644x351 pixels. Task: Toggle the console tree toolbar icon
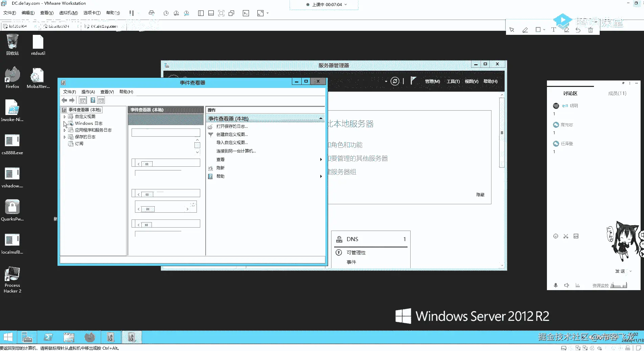click(83, 100)
